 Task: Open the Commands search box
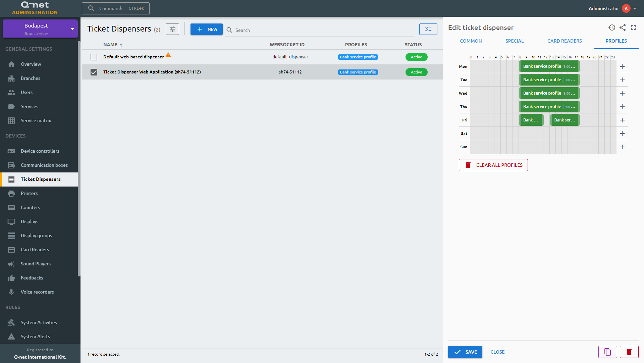point(116,8)
